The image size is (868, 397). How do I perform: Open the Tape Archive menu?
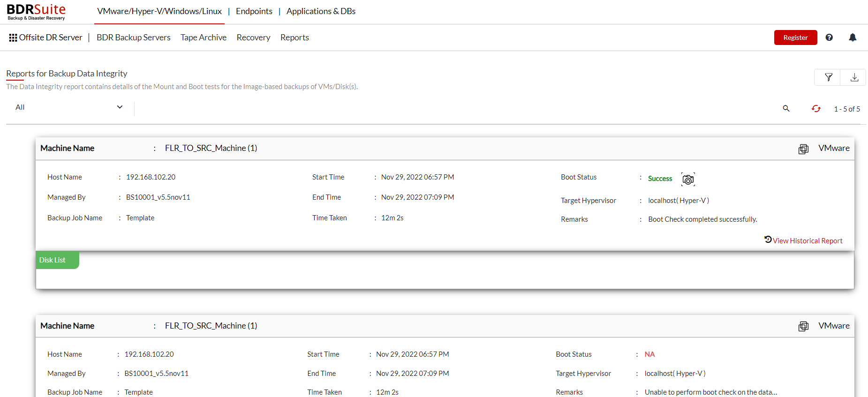point(204,37)
